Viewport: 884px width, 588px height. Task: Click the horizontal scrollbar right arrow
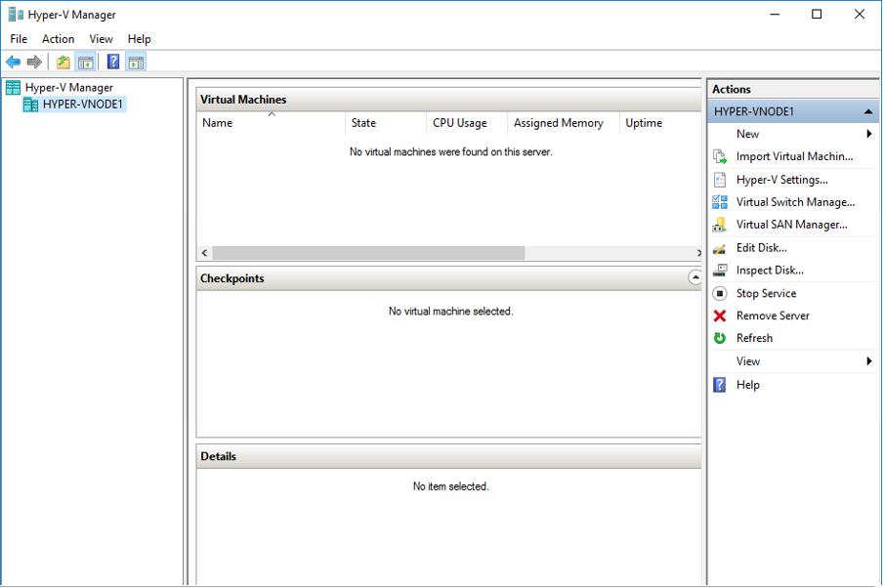tap(698, 253)
